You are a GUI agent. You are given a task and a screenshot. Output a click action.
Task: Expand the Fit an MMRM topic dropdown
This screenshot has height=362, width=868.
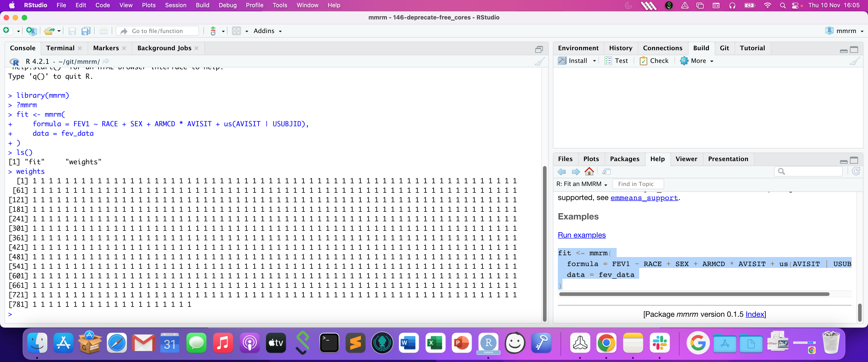582,184
